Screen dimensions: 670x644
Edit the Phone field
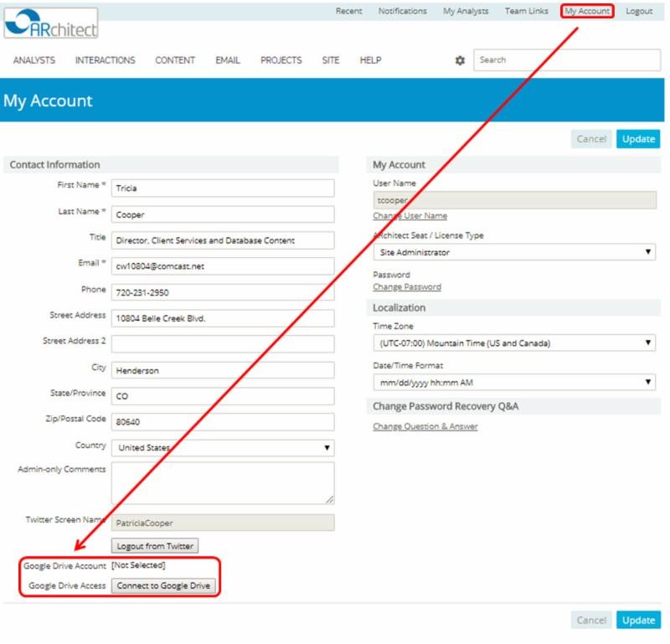coord(223,293)
